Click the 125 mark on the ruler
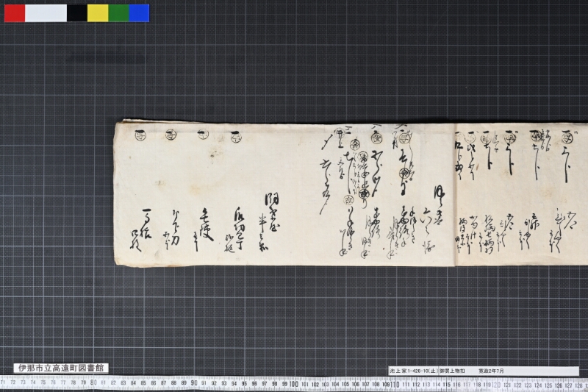 [548, 385]
